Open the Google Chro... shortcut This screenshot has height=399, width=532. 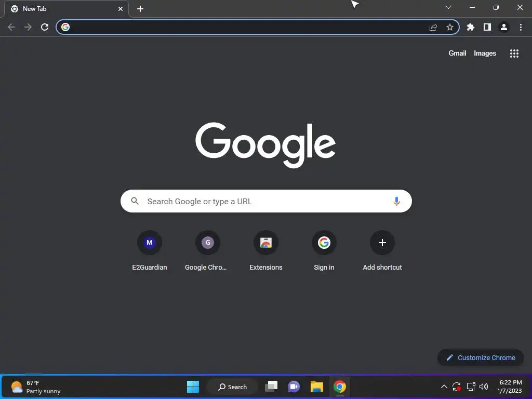(208, 251)
